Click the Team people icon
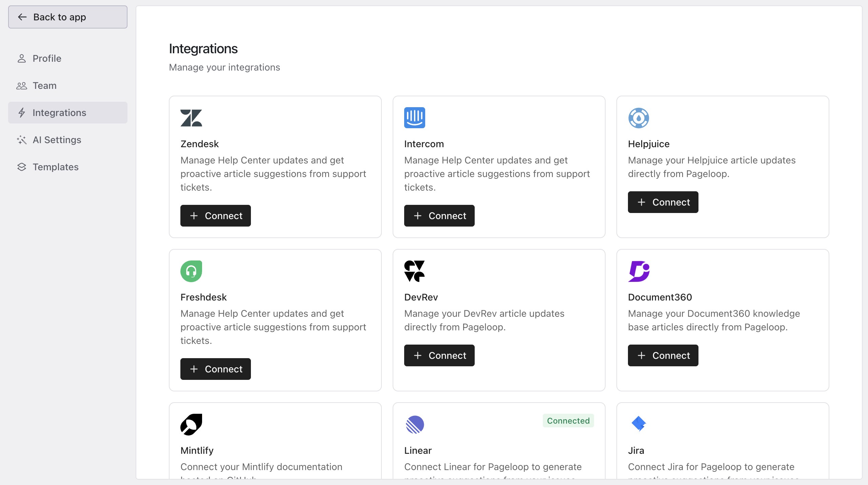 coord(22,85)
